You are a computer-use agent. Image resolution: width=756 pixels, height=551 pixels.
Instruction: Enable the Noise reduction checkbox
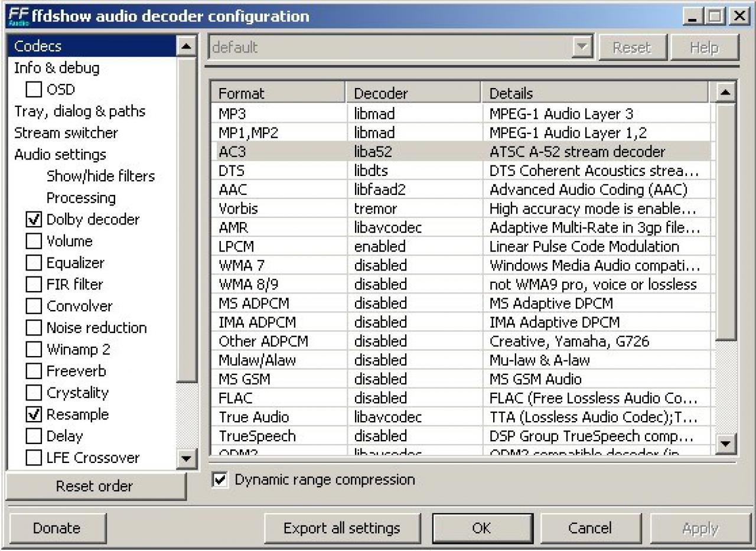(x=34, y=328)
